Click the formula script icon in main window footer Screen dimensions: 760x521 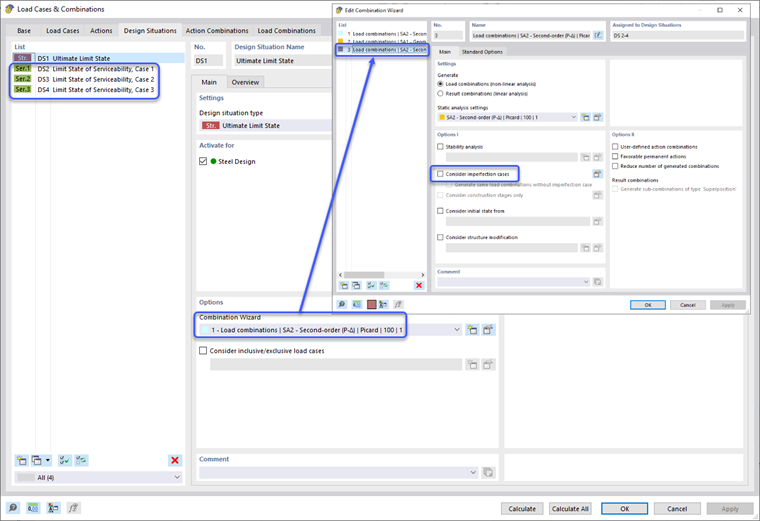(73, 508)
